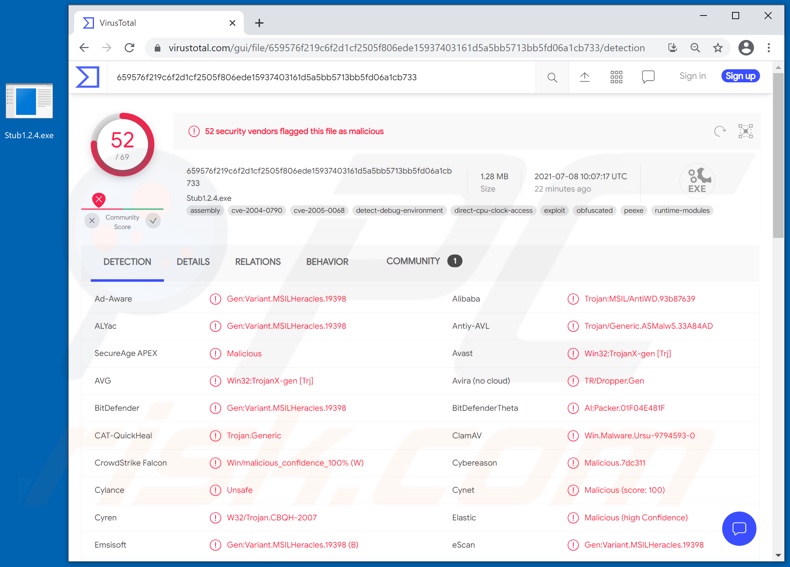Click the direct-cpu-clock-access tag
The width and height of the screenshot is (790, 567).
click(493, 211)
